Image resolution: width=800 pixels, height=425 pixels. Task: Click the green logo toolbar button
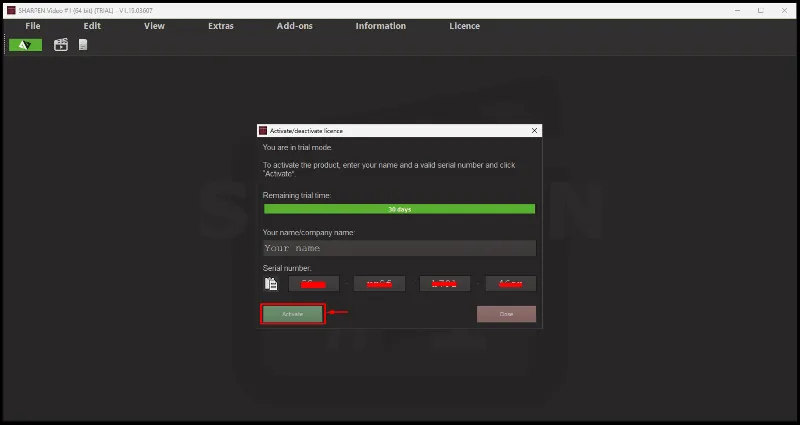point(26,45)
